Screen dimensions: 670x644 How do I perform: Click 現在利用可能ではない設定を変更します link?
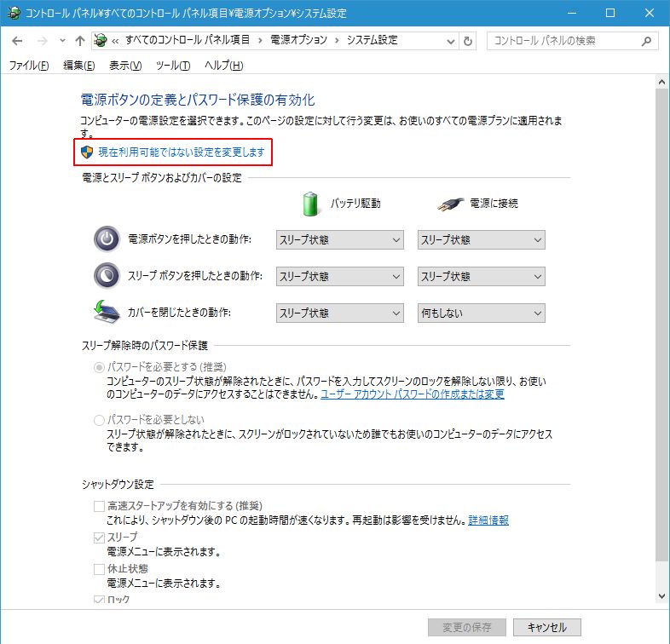[x=181, y=152]
